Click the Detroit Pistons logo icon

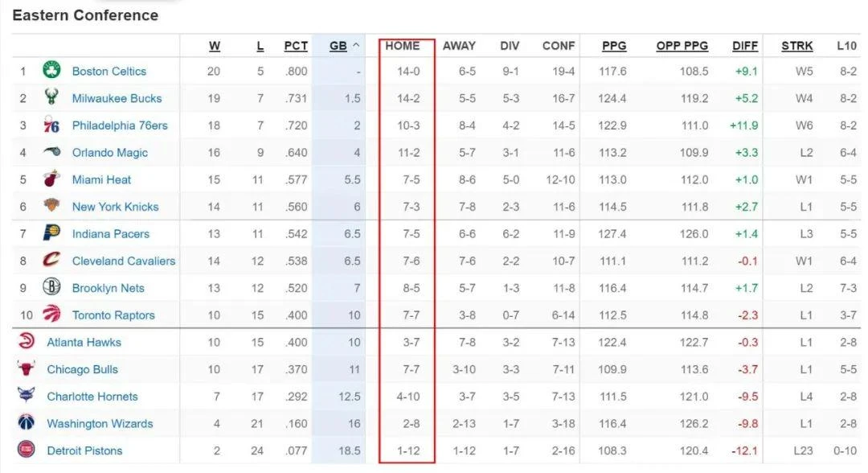(x=26, y=450)
